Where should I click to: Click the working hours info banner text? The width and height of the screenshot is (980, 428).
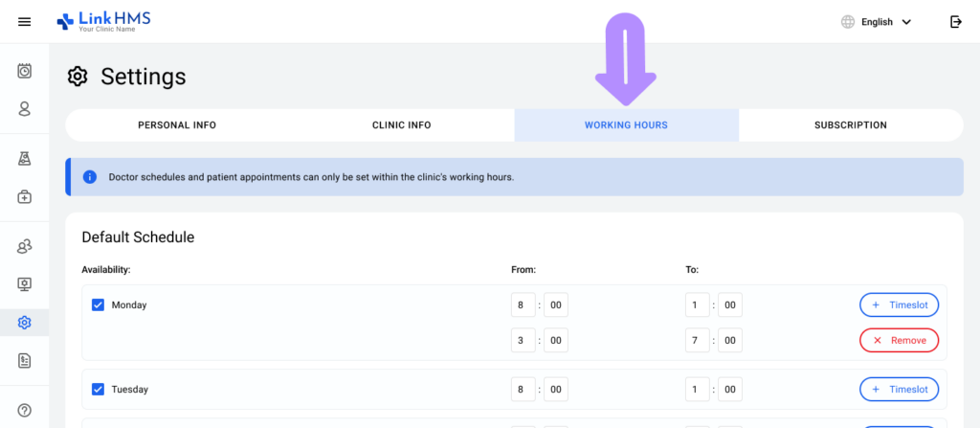click(311, 177)
